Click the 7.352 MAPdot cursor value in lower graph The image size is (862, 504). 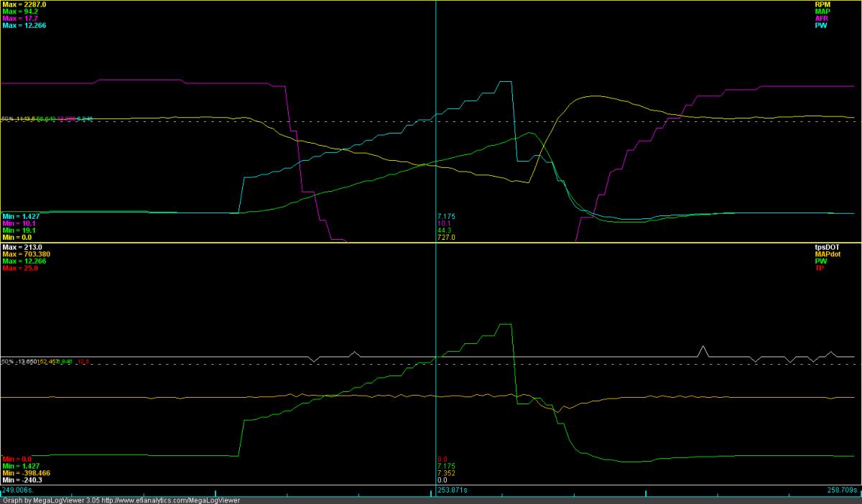coord(446,473)
